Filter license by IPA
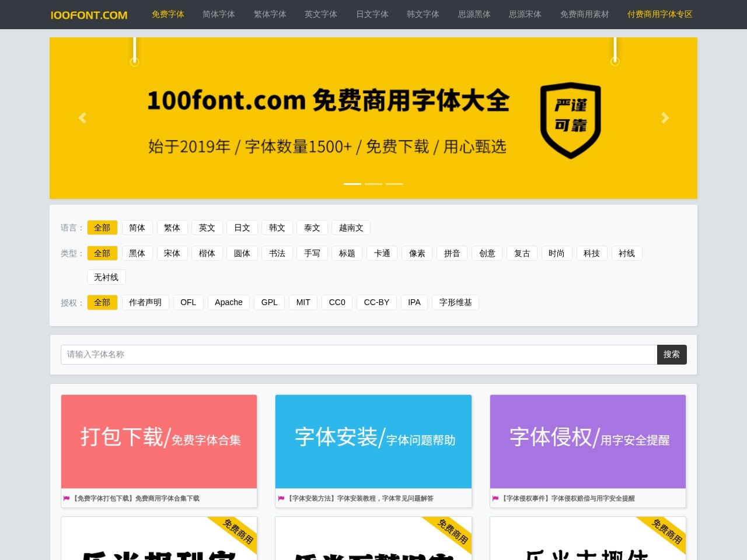747x560 pixels. [x=414, y=302]
